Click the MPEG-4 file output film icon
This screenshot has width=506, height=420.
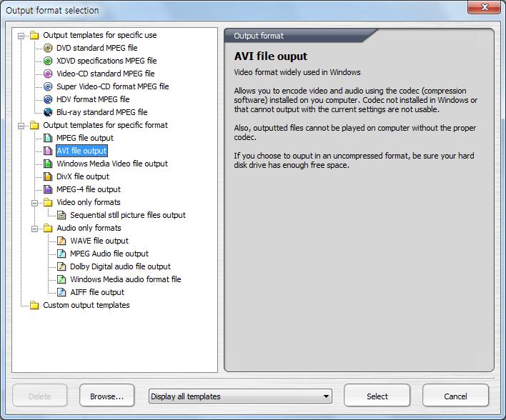coord(48,189)
